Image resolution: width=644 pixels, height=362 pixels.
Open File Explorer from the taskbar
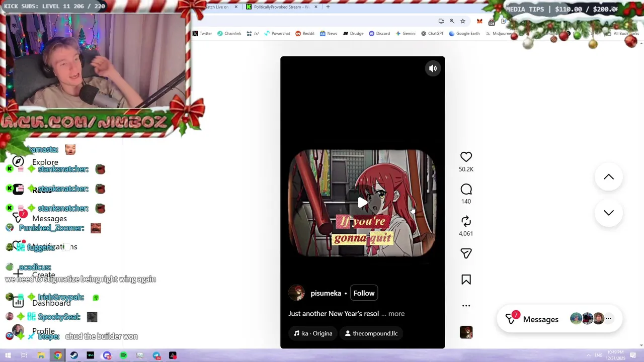click(41, 355)
